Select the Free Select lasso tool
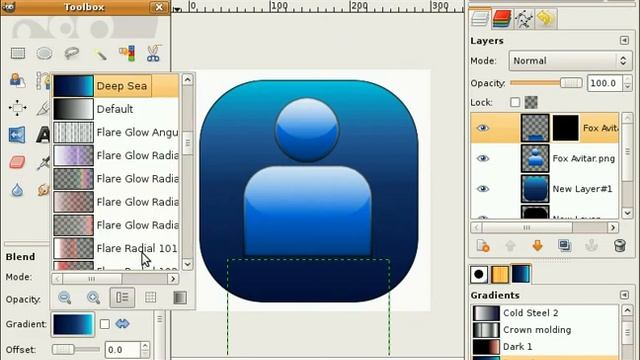 (72, 53)
